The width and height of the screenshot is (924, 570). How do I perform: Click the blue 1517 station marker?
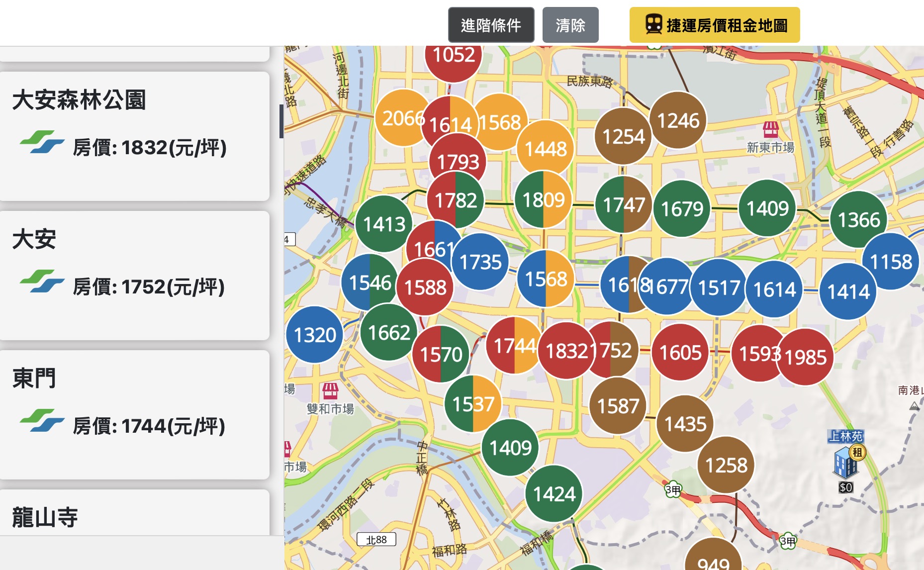pos(719,287)
